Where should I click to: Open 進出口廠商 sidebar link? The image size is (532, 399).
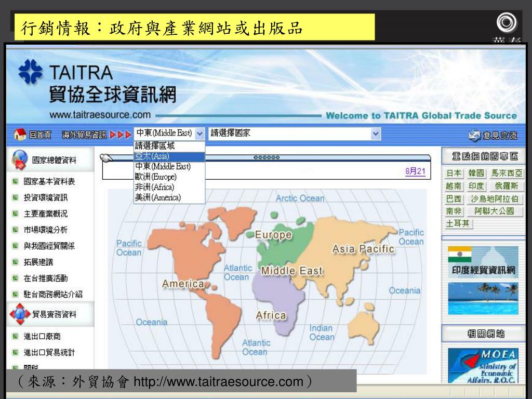tap(42, 337)
